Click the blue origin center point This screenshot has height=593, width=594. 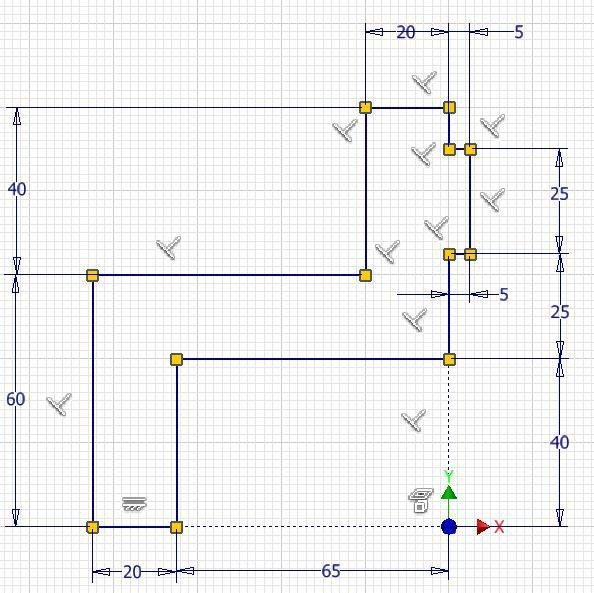(449, 527)
